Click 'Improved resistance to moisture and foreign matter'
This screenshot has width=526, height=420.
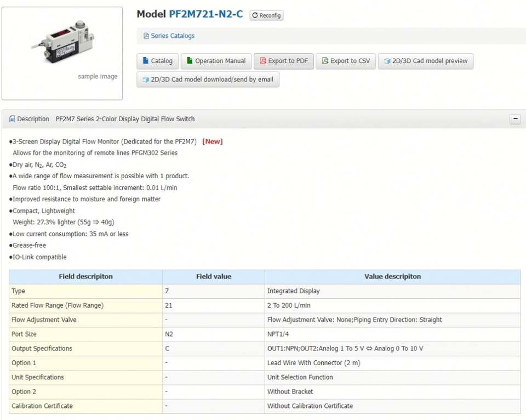85,200
